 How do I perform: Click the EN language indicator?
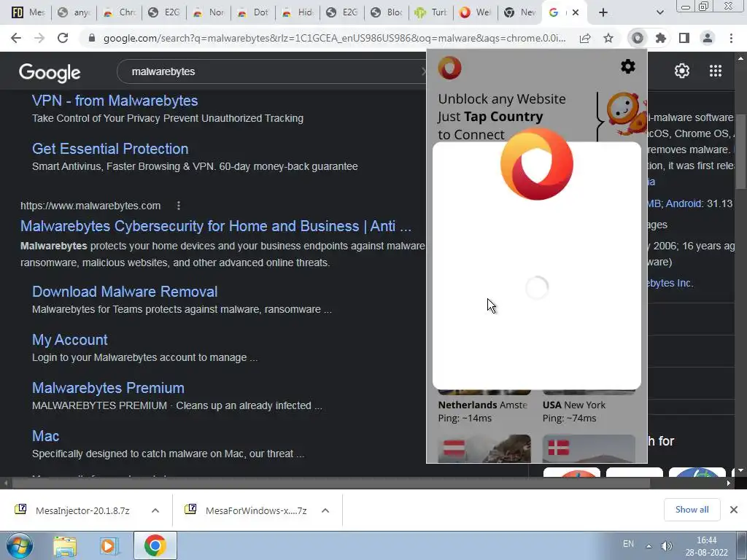pos(628,544)
